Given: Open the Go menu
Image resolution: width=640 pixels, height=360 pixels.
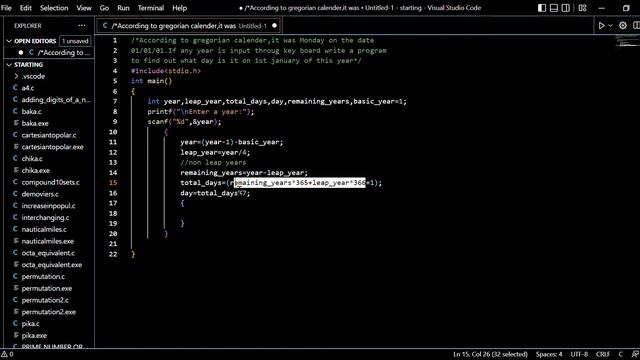Looking at the screenshot, I should pos(104,8).
